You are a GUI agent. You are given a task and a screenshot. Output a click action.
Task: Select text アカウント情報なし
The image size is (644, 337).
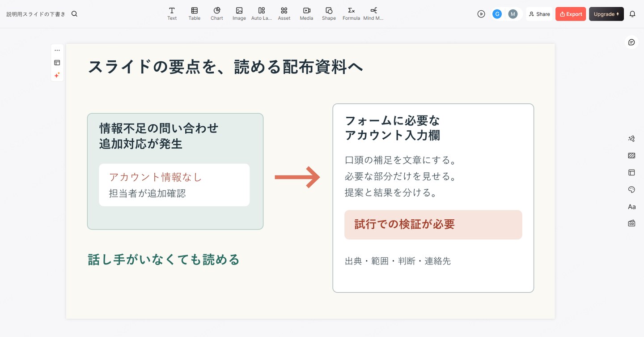click(156, 177)
